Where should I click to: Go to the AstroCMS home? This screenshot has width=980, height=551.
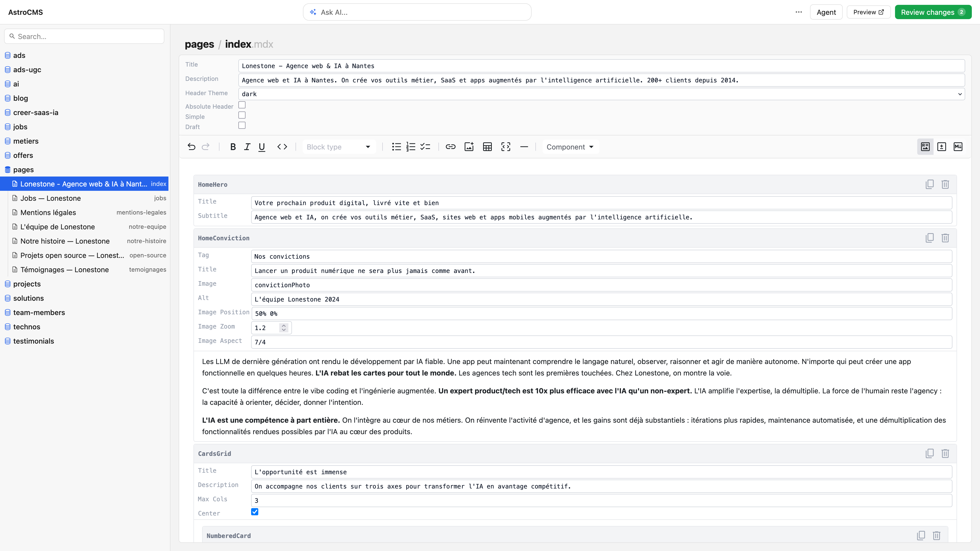(x=26, y=12)
